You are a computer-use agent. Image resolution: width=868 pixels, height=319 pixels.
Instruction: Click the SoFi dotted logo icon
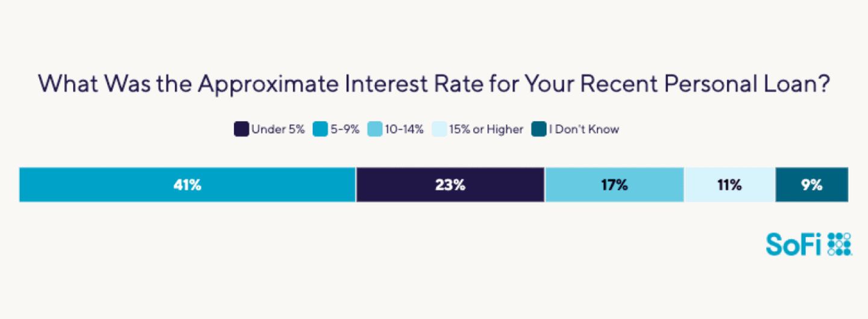tap(840, 243)
